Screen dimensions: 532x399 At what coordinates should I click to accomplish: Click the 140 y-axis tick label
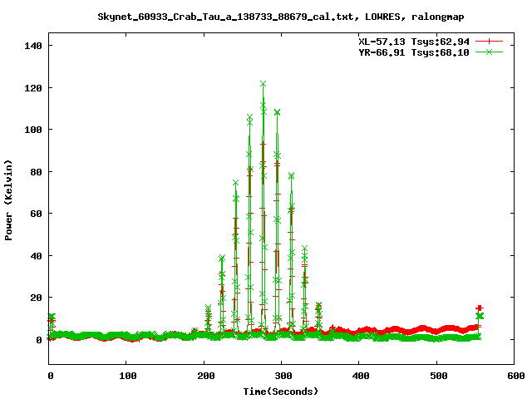click(x=33, y=46)
